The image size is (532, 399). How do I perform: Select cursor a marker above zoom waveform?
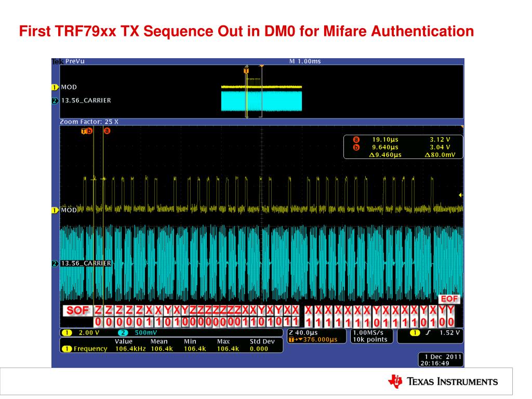[x=107, y=130]
